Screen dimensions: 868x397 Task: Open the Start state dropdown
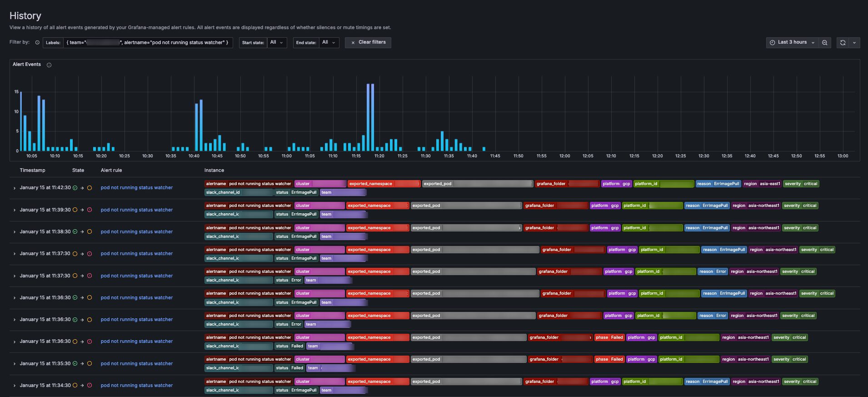[277, 42]
